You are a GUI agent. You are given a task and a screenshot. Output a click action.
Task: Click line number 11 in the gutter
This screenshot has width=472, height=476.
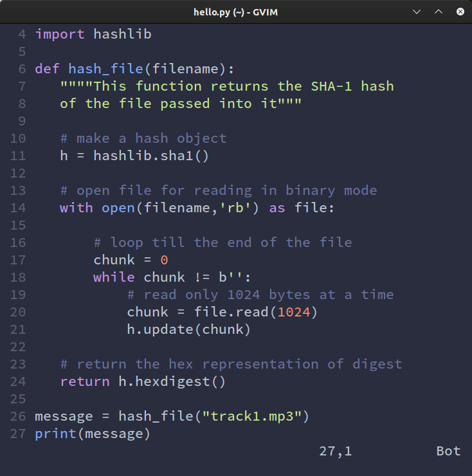pyautogui.click(x=18, y=156)
